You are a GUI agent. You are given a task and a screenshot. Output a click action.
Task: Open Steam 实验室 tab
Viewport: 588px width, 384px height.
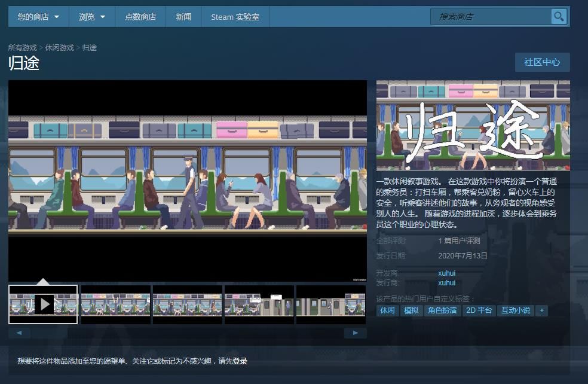point(235,17)
